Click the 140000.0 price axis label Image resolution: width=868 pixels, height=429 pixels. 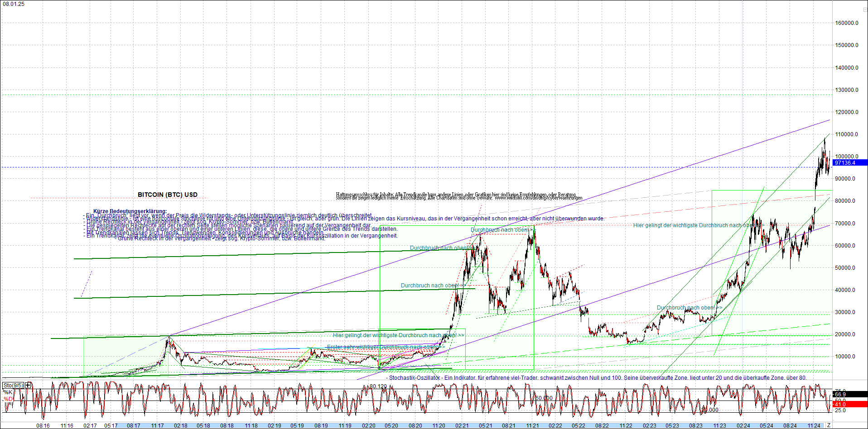pos(847,68)
